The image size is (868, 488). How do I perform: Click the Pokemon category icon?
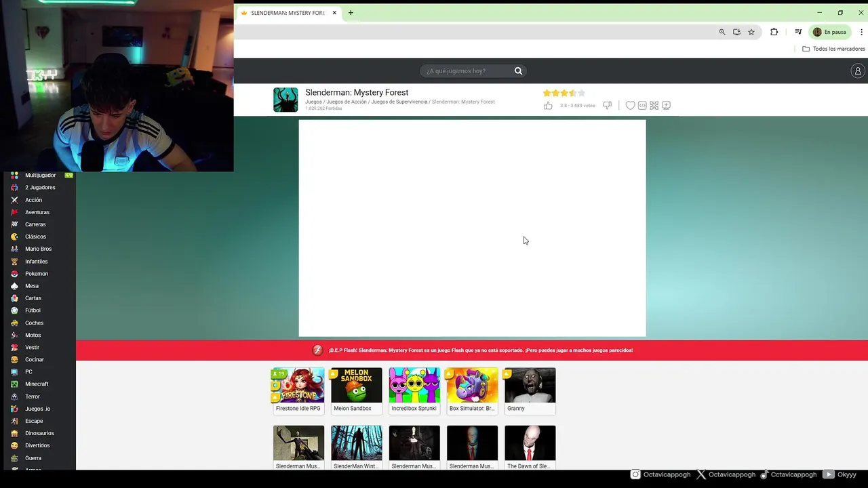[14, 274]
